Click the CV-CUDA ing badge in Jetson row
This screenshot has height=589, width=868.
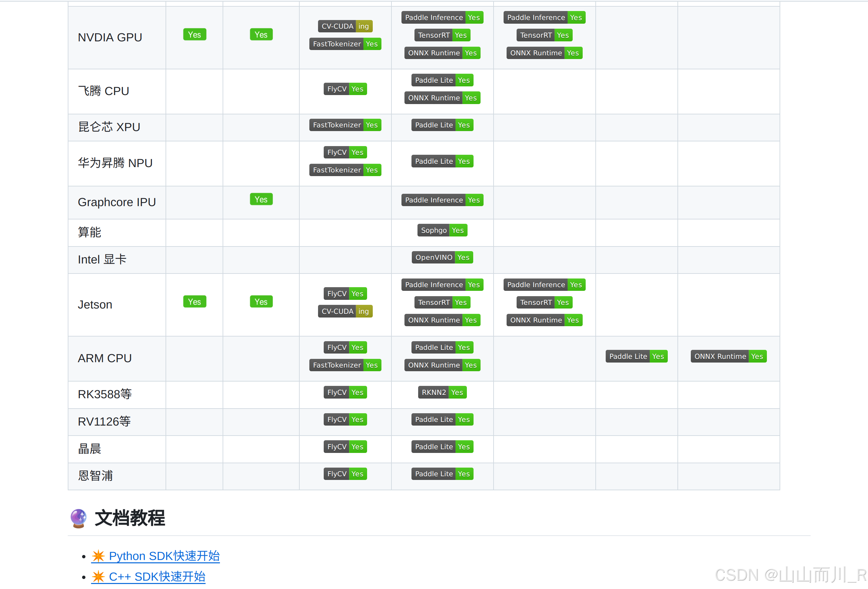tap(345, 311)
